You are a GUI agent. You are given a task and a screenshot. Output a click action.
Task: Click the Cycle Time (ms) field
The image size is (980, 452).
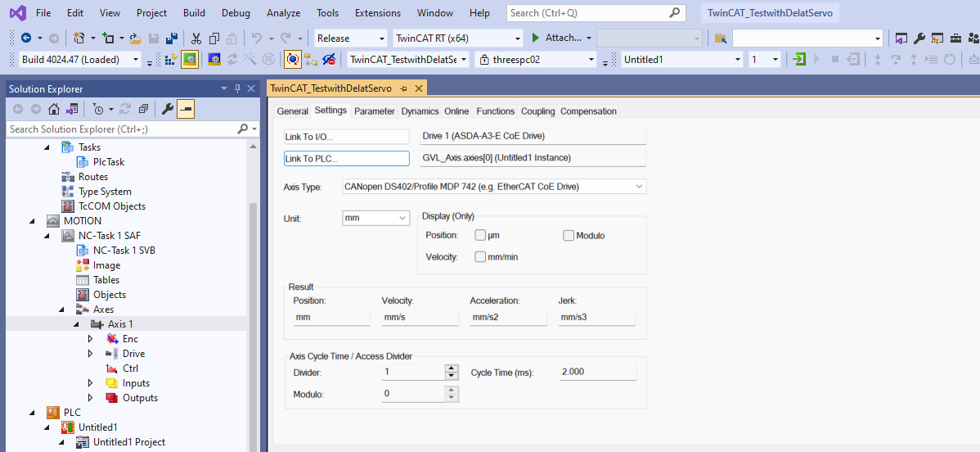click(597, 372)
